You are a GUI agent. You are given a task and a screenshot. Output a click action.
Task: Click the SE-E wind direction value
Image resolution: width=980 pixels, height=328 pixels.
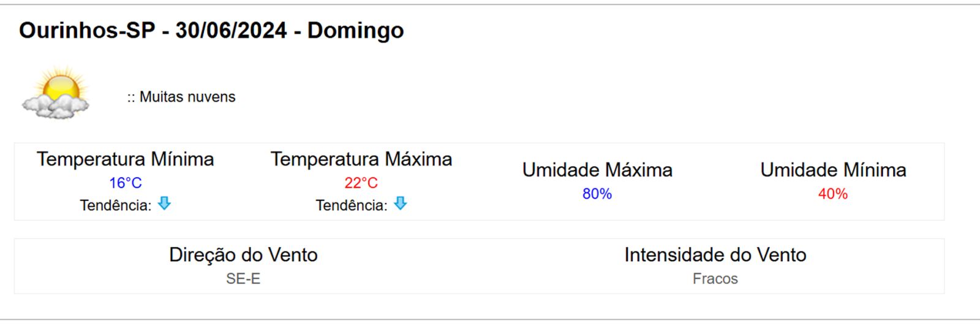[x=243, y=279]
